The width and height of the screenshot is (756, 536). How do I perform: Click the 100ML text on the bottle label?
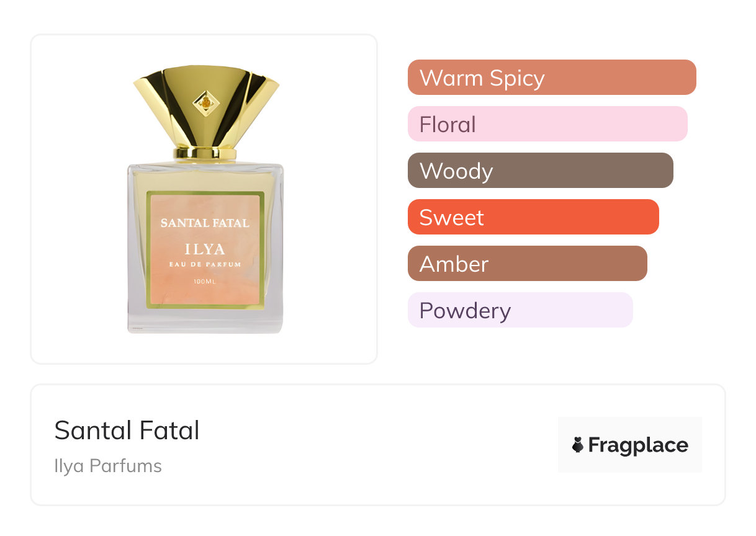(x=205, y=282)
